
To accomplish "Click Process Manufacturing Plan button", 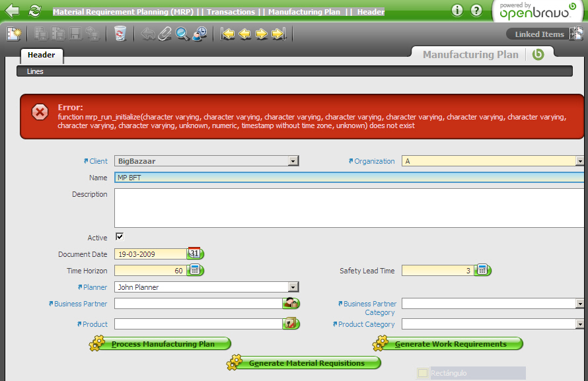I will click(162, 344).
